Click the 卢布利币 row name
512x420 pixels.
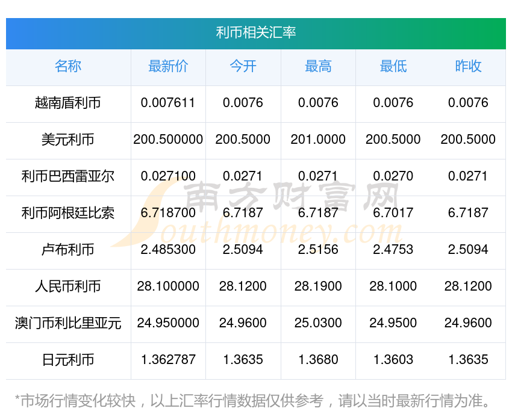point(68,250)
